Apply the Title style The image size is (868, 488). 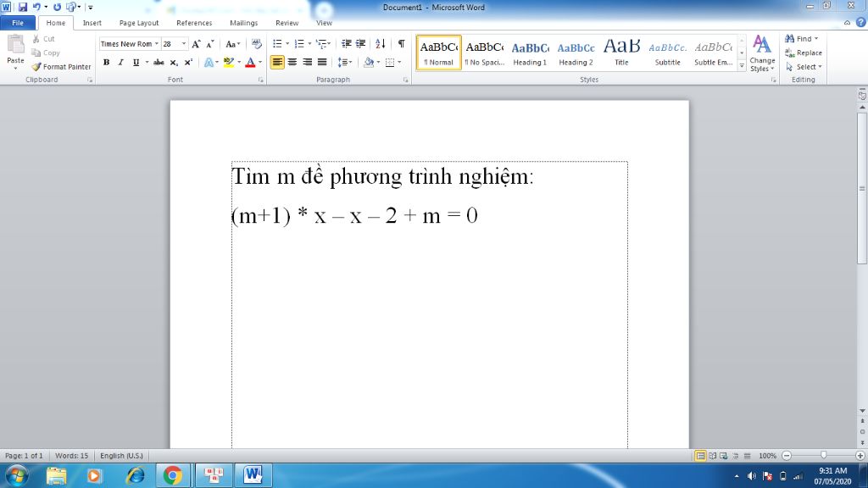621,53
